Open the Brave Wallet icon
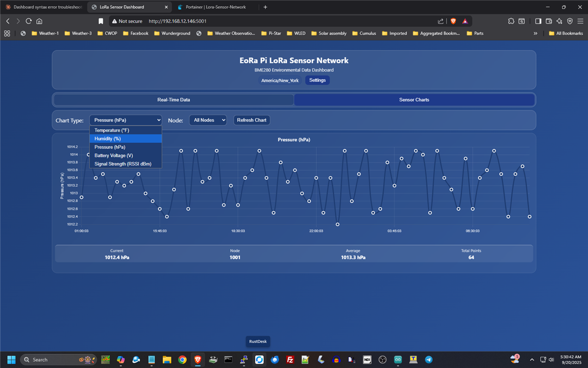This screenshot has height=368, width=588. 549,21
